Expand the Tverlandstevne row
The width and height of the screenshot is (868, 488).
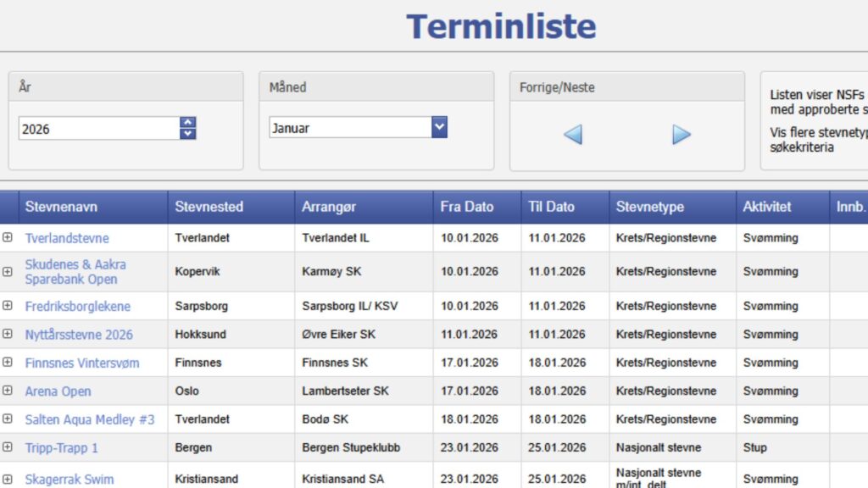8,238
